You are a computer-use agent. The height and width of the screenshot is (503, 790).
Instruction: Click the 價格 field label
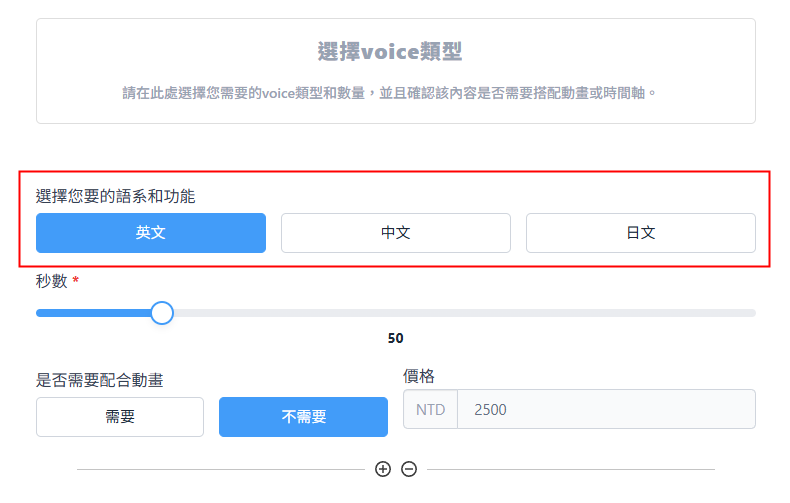[x=419, y=376]
